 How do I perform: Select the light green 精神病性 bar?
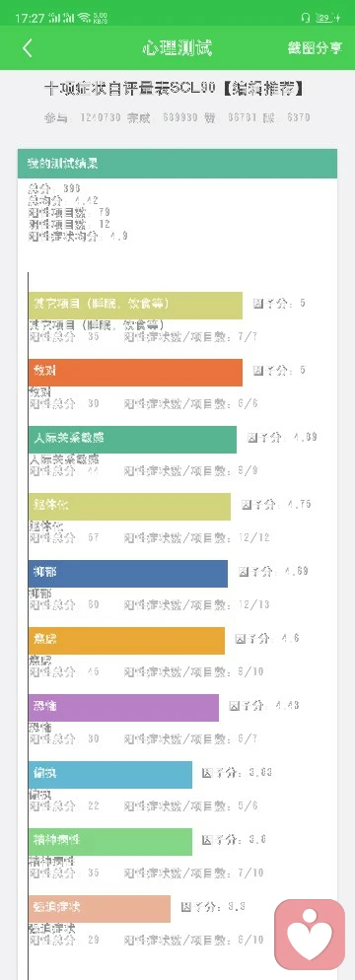click(x=110, y=841)
